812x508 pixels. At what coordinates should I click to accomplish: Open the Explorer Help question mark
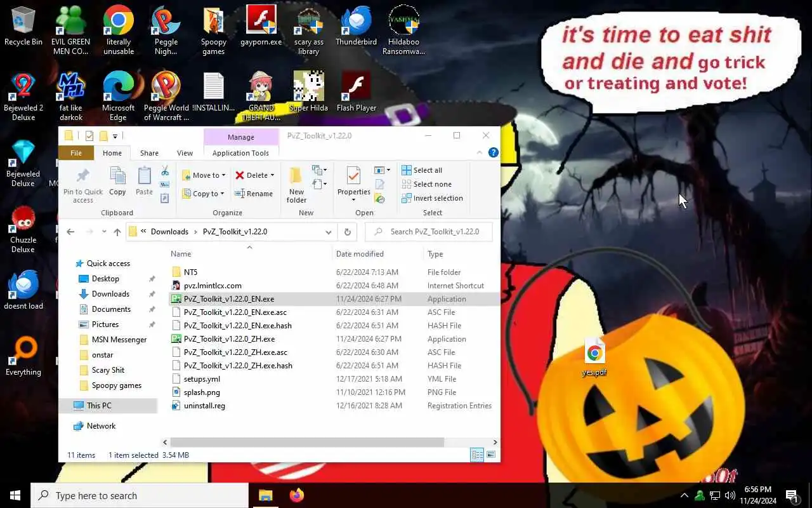click(493, 153)
